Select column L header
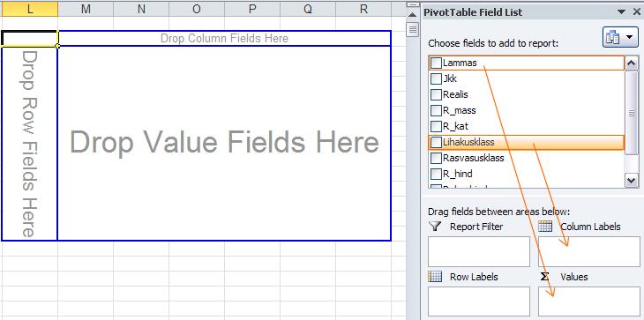Viewport: 644px width, 320px height. (x=30, y=9)
